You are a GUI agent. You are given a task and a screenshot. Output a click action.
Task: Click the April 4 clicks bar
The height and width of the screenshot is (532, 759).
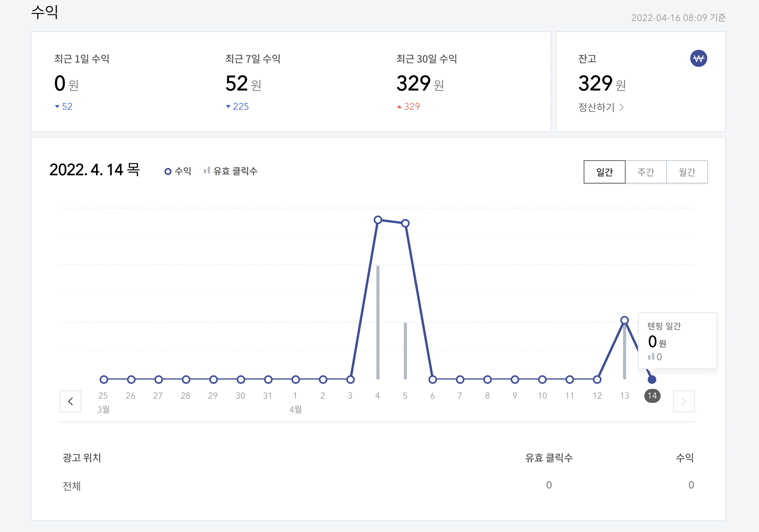[378, 323]
